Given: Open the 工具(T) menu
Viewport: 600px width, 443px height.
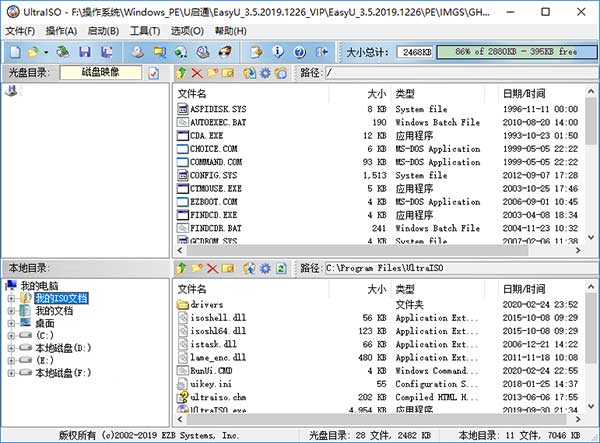Looking at the screenshot, I should [145, 31].
